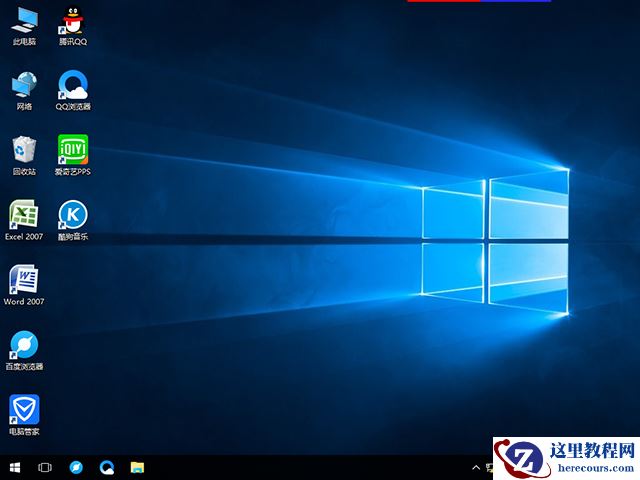The image size is (640, 480).
Task: Click the Word 2007 label text
Action: coord(24,301)
